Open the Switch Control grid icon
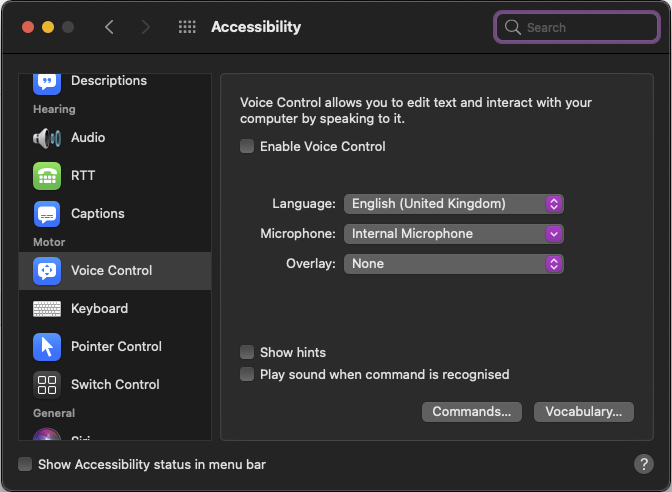 tap(47, 385)
